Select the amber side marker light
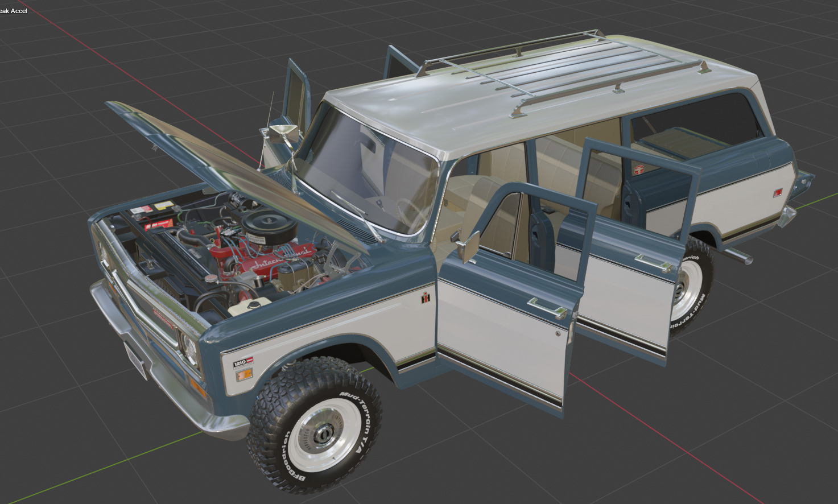 (244, 375)
